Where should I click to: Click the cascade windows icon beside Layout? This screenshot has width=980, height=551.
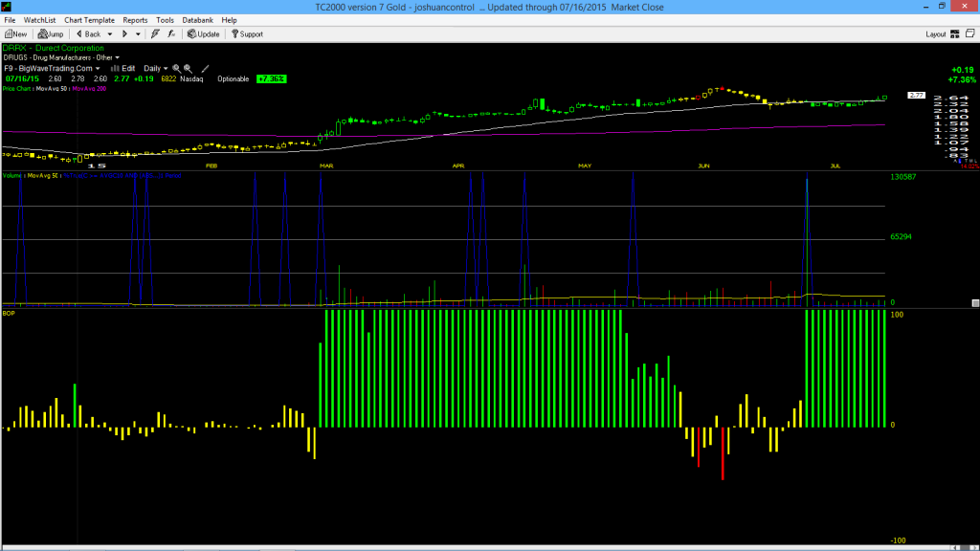(970, 33)
